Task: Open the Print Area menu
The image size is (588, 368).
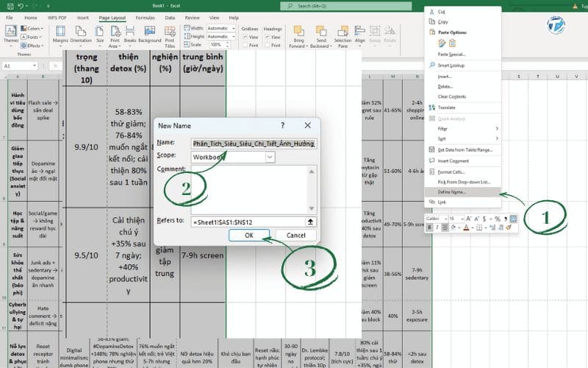Action: tap(115, 36)
